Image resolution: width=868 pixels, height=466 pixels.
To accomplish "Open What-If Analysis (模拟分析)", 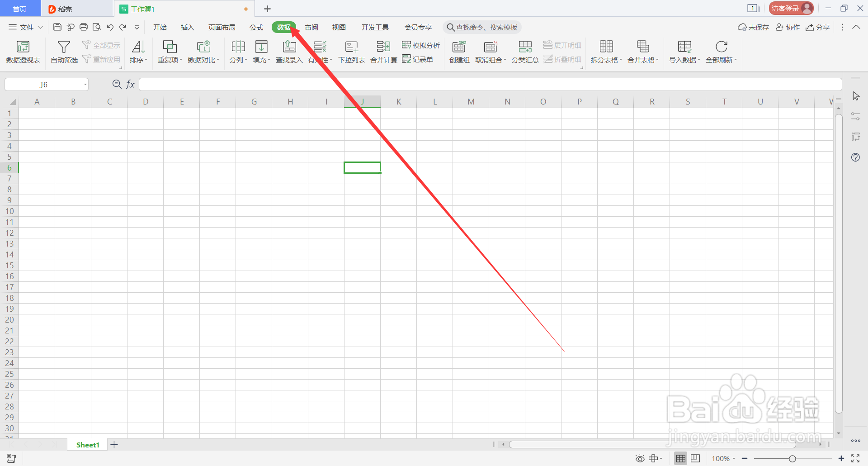I will pyautogui.click(x=421, y=45).
